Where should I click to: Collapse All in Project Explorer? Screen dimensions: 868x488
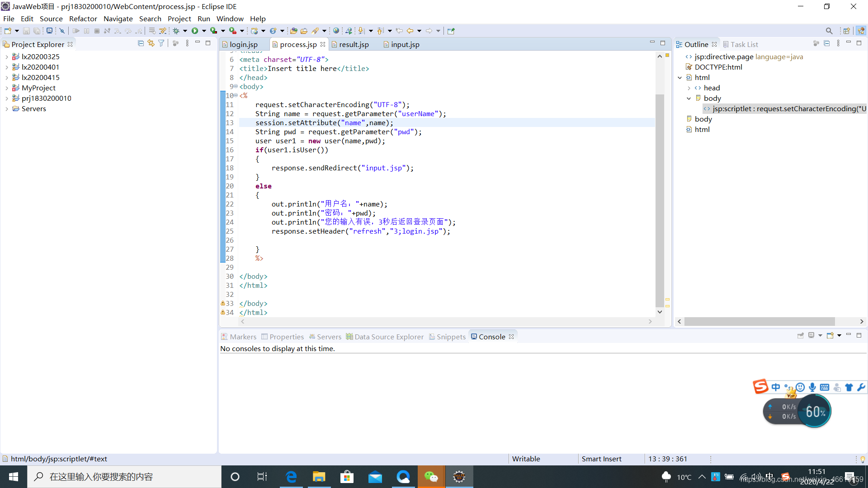pos(141,43)
